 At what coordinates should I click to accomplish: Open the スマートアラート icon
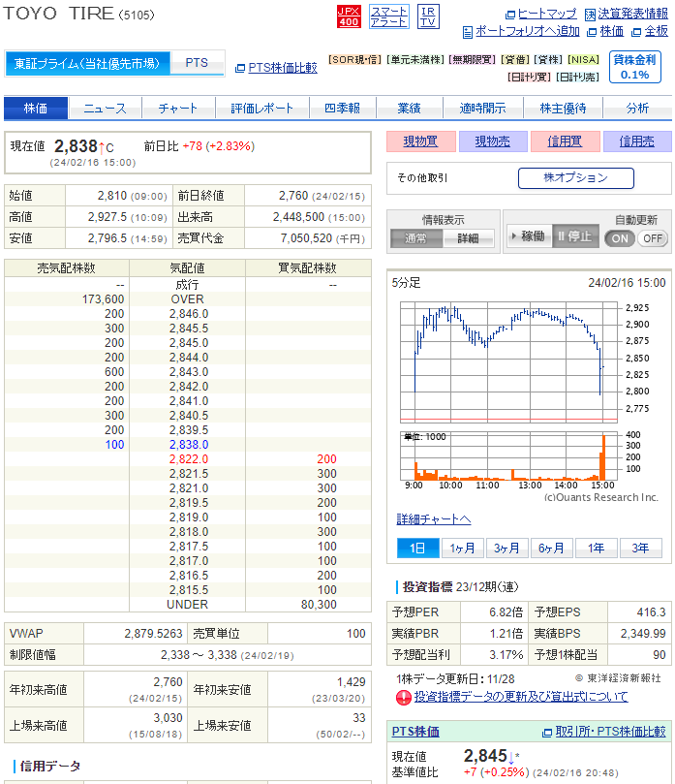[x=388, y=16]
